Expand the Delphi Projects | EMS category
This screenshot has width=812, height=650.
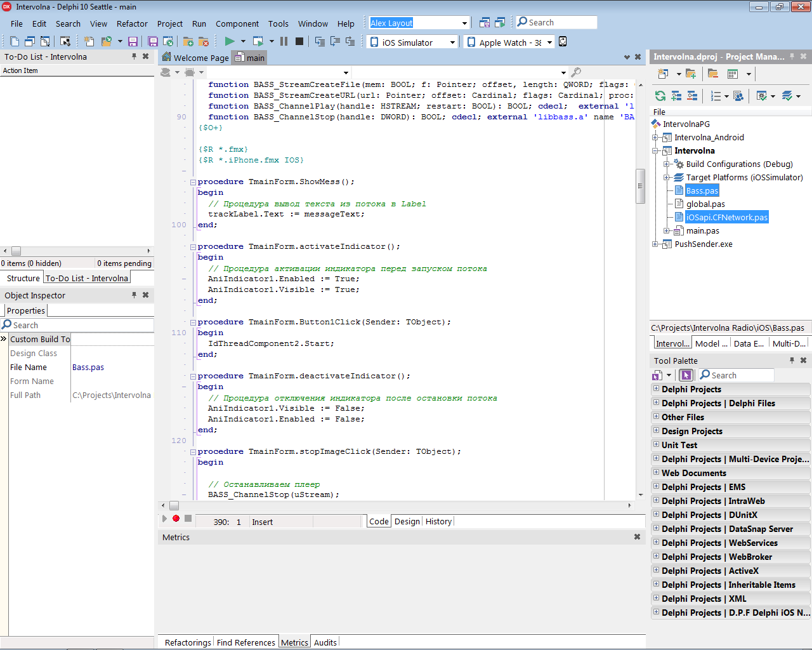656,487
